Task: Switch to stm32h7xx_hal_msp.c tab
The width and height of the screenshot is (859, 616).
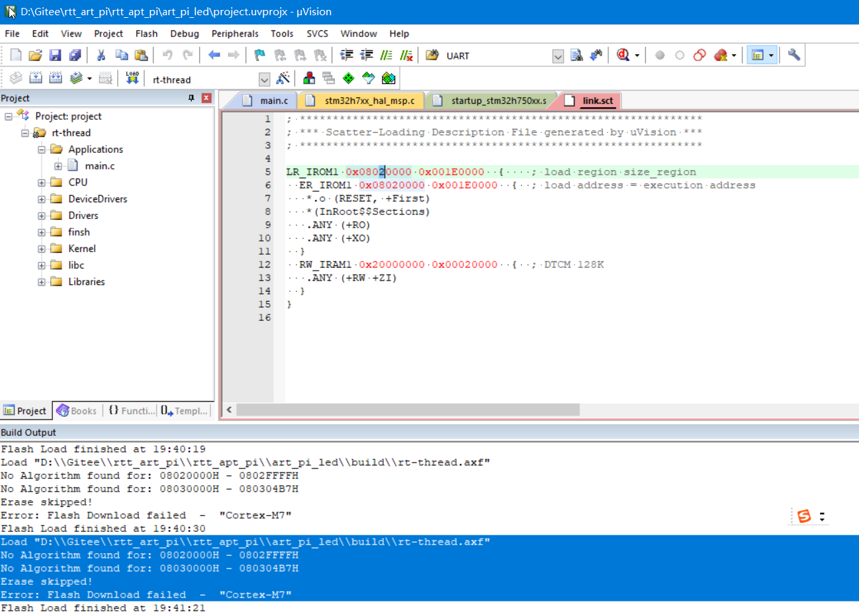Action: click(361, 101)
